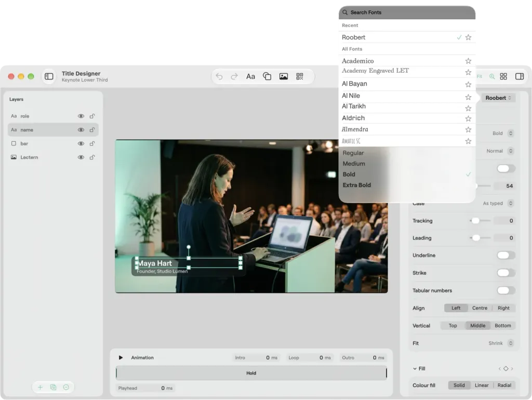Screen dimensions: 532x400
Task: Add a text layer with Aa tool
Action: coord(250,76)
